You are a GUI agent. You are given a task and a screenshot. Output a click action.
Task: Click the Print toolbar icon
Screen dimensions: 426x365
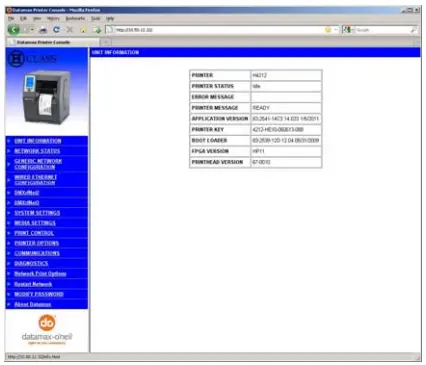click(43, 30)
